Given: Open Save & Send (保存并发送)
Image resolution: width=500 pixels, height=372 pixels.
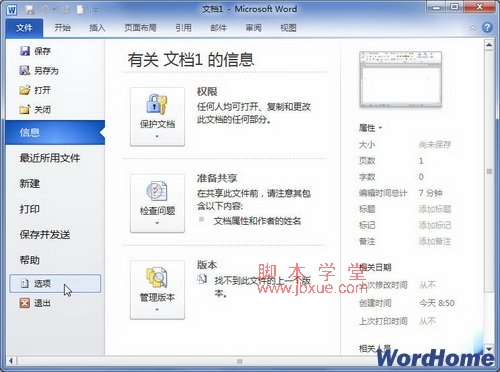Looking at the screenshot, I should click(x=45, y=234).
